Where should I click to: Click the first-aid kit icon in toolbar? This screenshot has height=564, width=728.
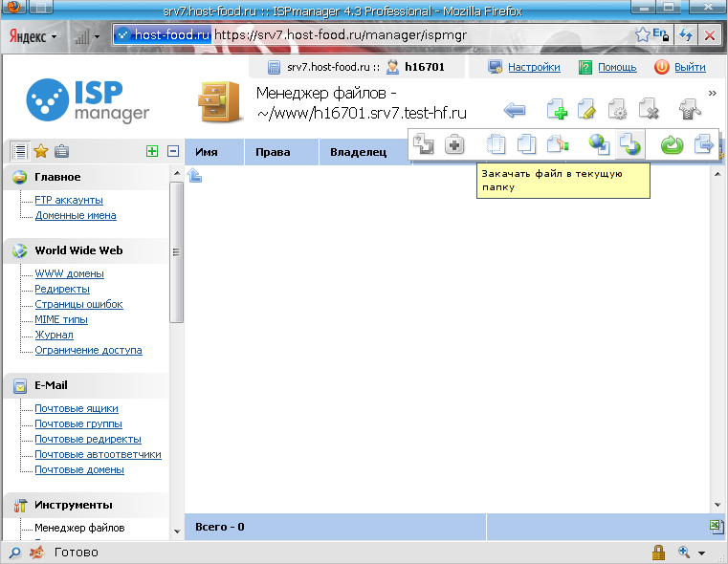click(x=454, y=144)
